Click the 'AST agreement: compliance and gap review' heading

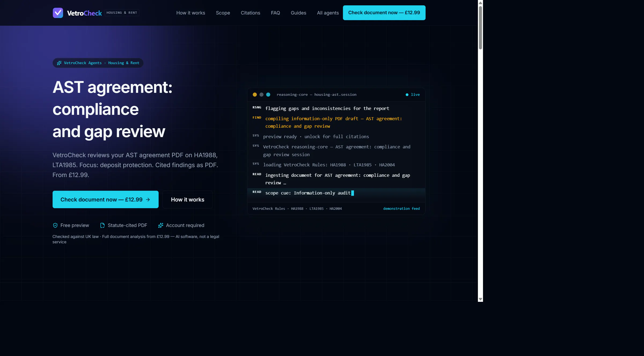[112, 109]
